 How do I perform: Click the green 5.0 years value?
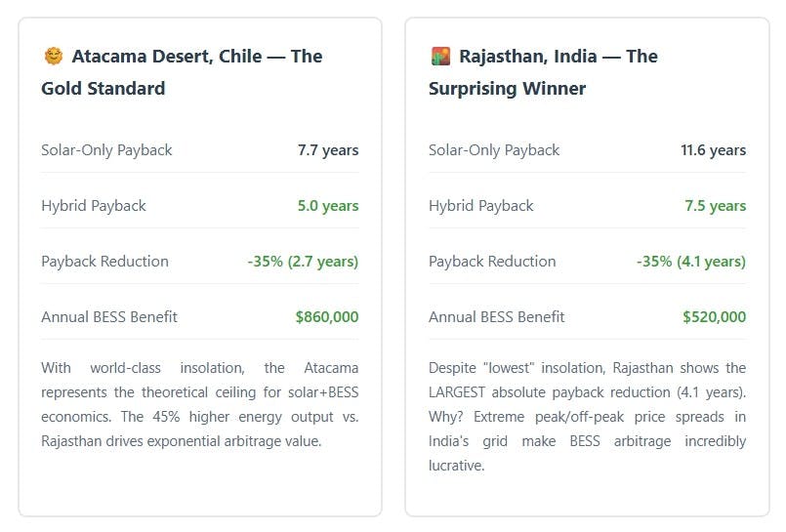click(328, 206)
